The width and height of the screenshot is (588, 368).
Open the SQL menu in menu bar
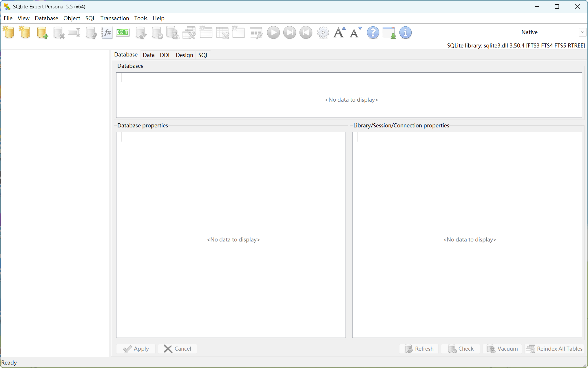click(x=90, y=18)
